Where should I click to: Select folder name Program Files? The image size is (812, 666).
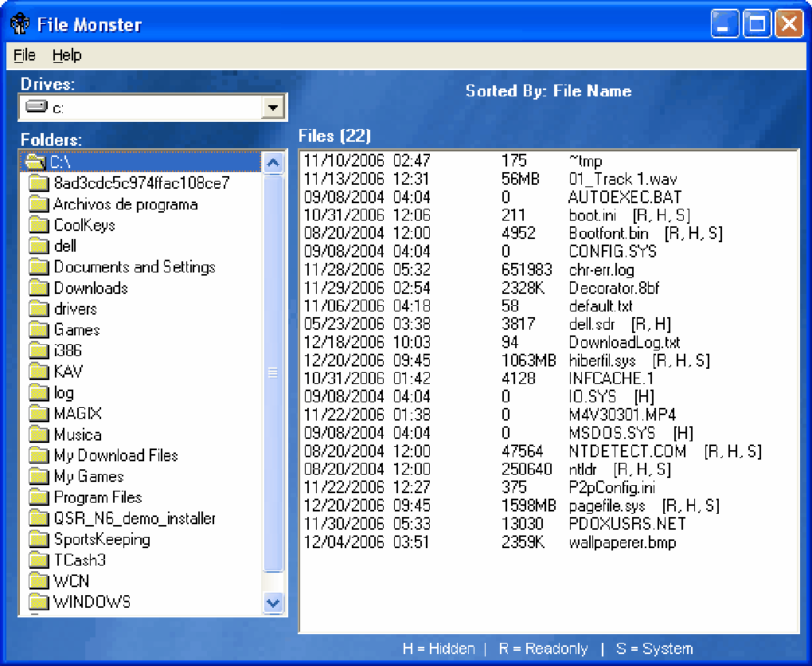click(98, 498)
